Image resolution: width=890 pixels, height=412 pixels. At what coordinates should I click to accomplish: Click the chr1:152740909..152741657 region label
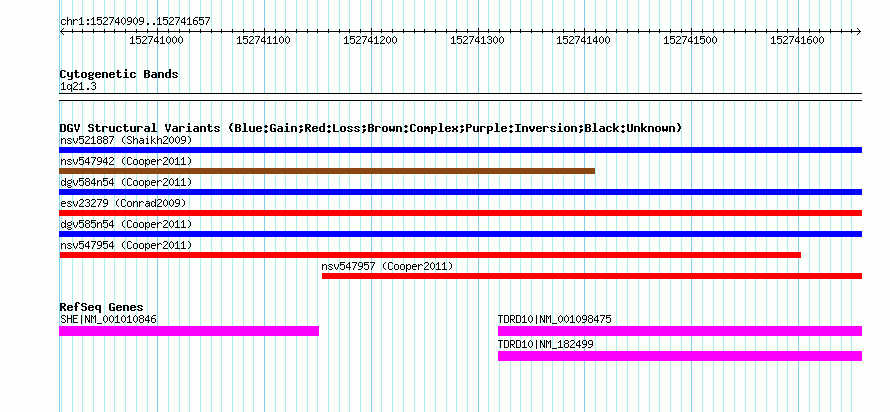(135, 22)
